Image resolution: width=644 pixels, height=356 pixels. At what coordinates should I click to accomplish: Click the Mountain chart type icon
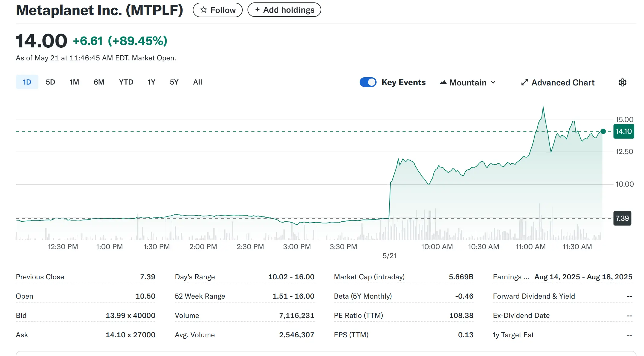coord(443,82)
